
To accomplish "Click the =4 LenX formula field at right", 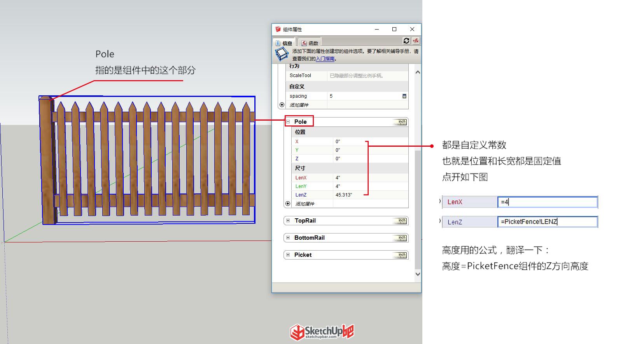I will click(x=548, y=202).
